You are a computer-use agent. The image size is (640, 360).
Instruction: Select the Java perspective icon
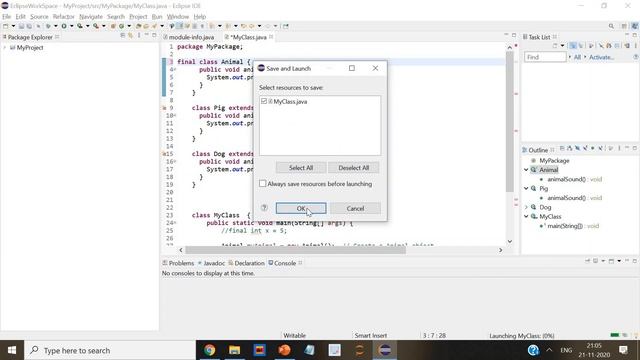tap(635, 26)
